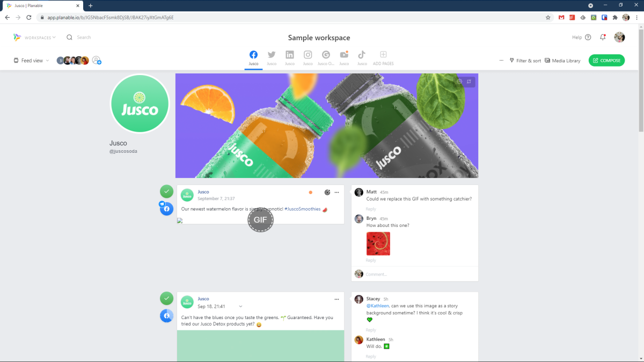Screen dimensions: 644x362
Task: Click the add team member icon
Action: (x=97, y=61)
